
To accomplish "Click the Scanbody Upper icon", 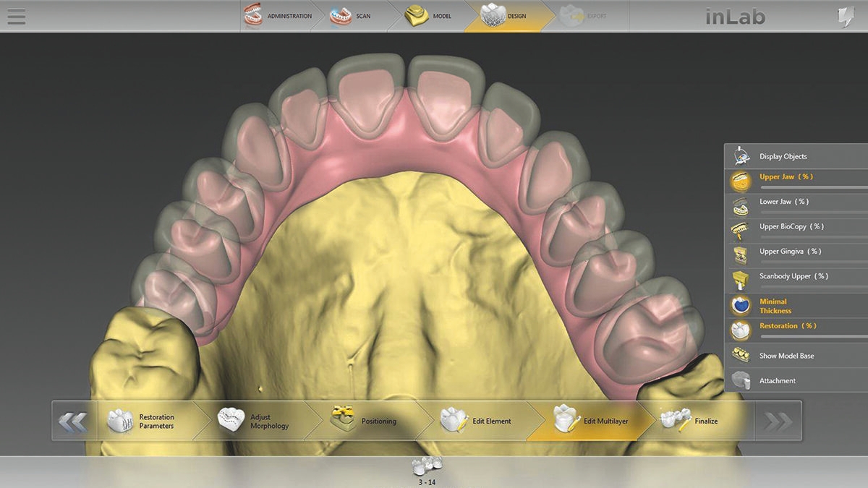I will point(740,278).
